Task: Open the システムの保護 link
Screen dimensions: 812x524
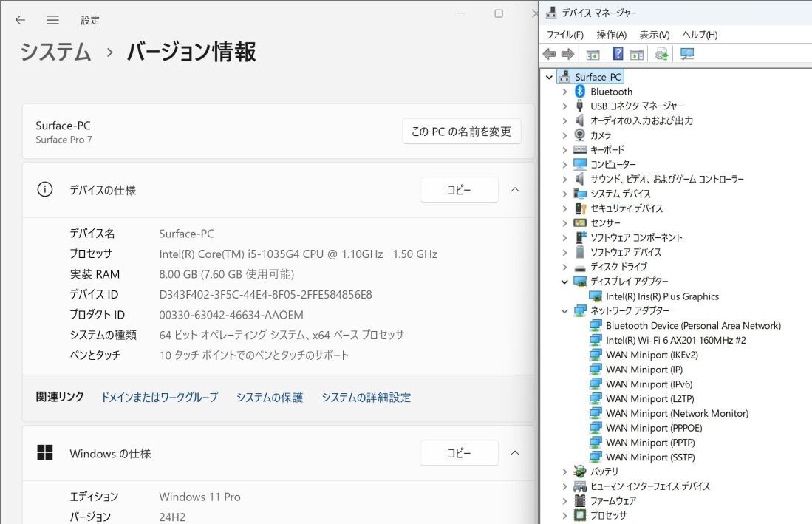Action: 270,397
